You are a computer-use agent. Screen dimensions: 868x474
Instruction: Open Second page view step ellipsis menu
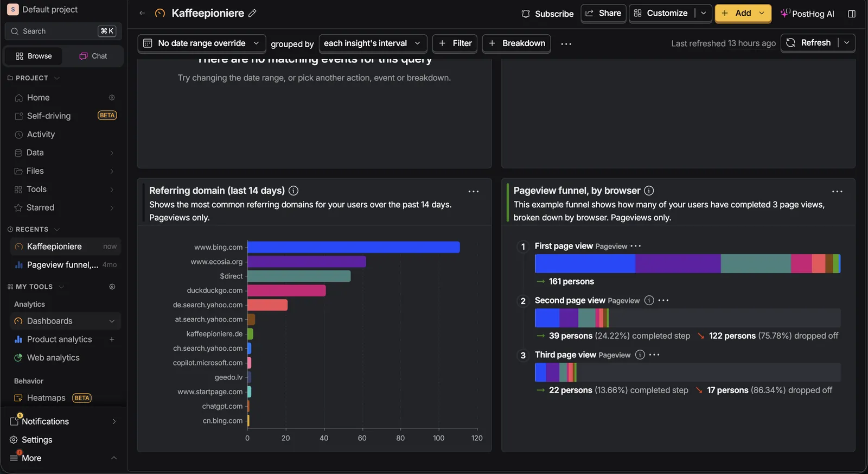click(663, 300)
